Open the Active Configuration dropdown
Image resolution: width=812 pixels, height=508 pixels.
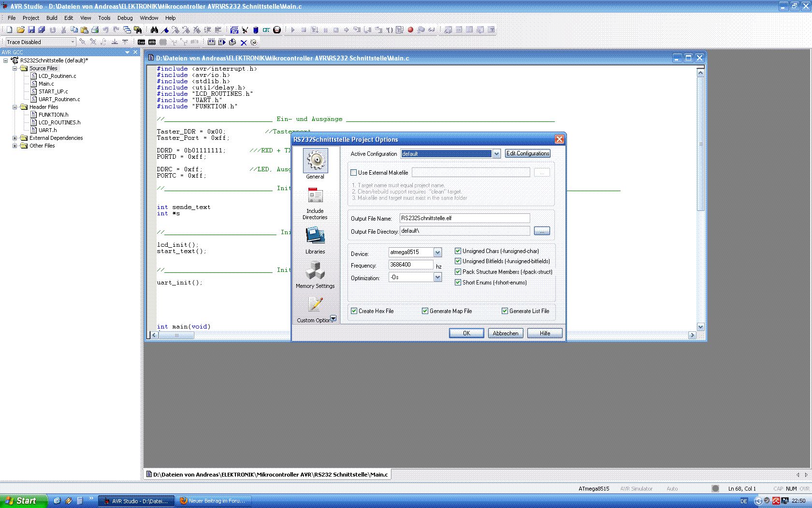(x=496, y=154)
